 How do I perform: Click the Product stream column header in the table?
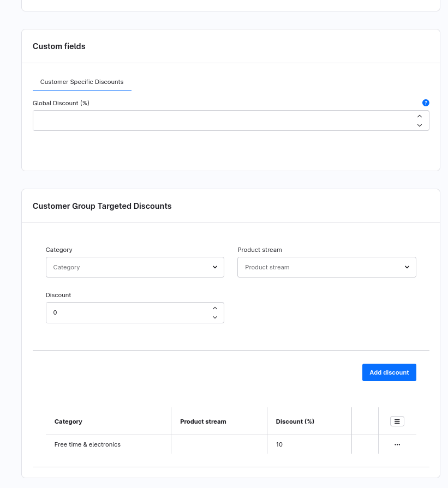coord(203,421)
